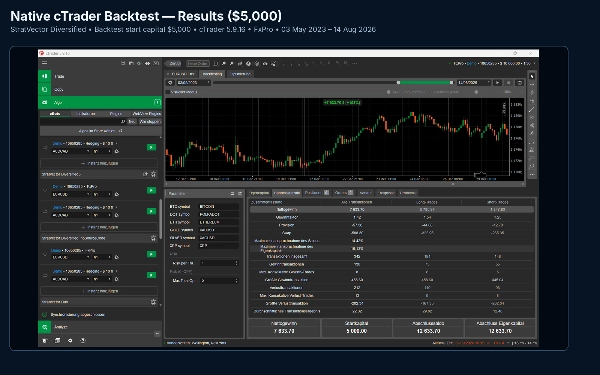Open more drawing tools via three dots
The height and width of the screenshot is (375, 600).
532,174
